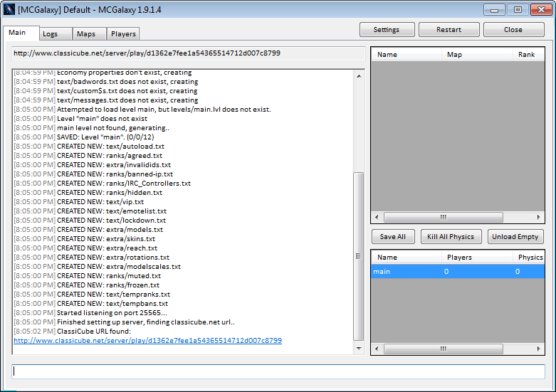This screenshot has height=392, width=556.
Task: Click the Name header in maps list
Action: coord(406,258)
